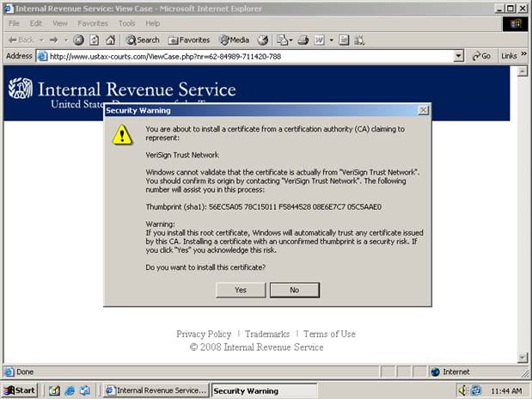Viewport: 532px width, 399px height.
Task: Open the Favorites toolbar button
Action: click(x=189, y=40)
